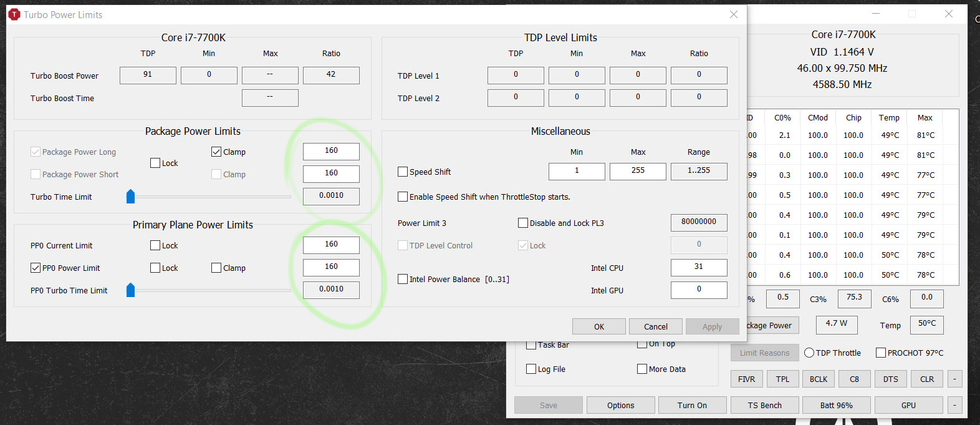The height and width of the screenshot is (425, 980).
Task: Open the C8 states button
Action: click(x=855, y=379)
